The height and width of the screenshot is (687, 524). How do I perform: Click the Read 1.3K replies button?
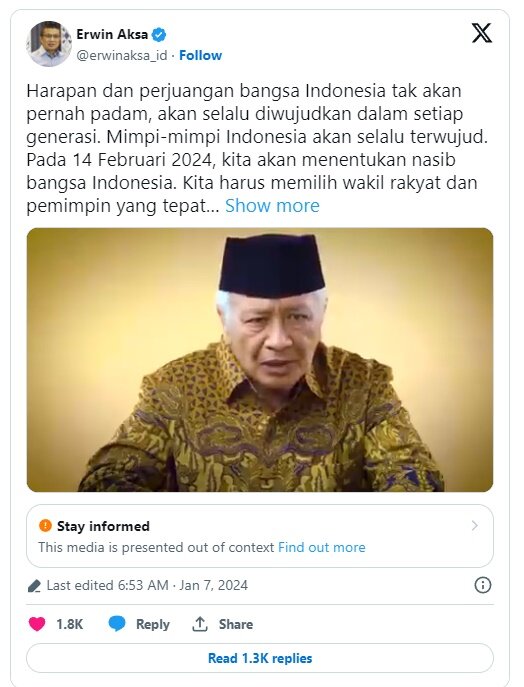pyautogui.click(x=260, y=658)
